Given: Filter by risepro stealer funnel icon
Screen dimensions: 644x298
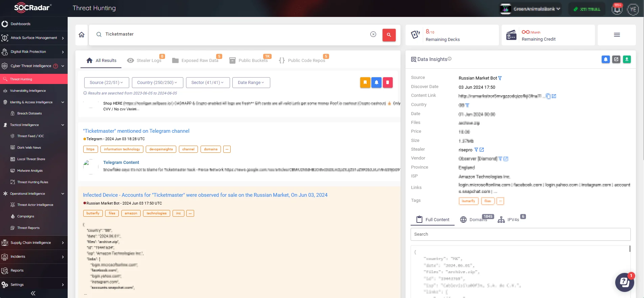Looking at the screenshot, I should pyautogui.click(x=476, y=150).
